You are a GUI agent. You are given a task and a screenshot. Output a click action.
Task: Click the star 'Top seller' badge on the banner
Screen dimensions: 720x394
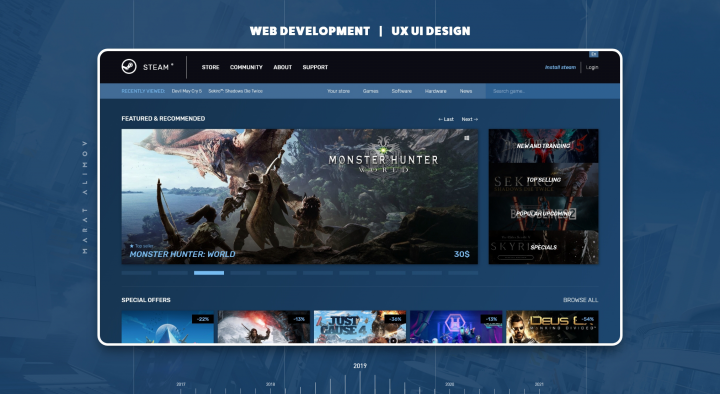(141, 246)
